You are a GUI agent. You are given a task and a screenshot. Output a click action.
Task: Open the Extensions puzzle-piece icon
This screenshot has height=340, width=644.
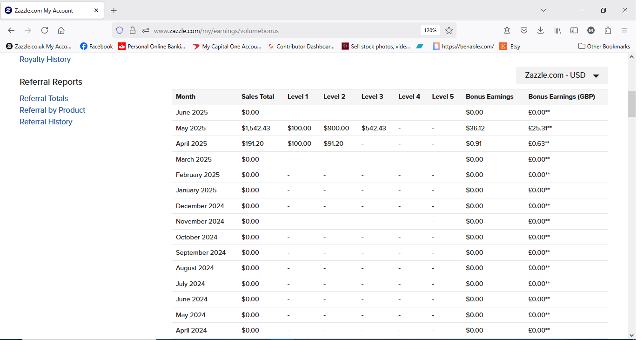coord(608,30)
